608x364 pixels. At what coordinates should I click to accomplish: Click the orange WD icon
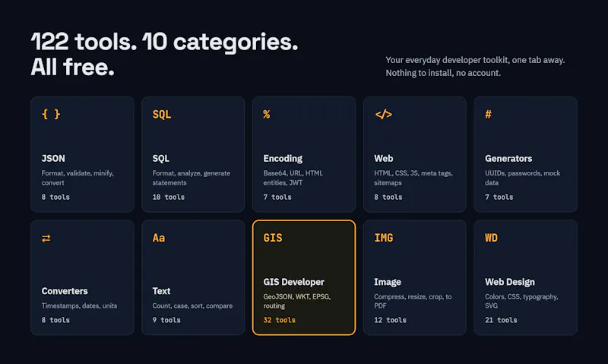pyautogui.click(x=491, y=238)
